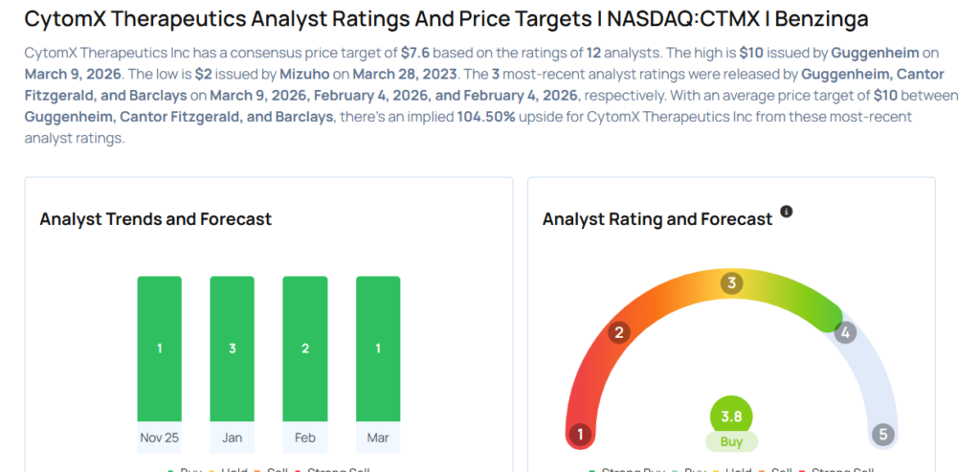Click the gauge marker numbered 2

(x=619, y=332)
